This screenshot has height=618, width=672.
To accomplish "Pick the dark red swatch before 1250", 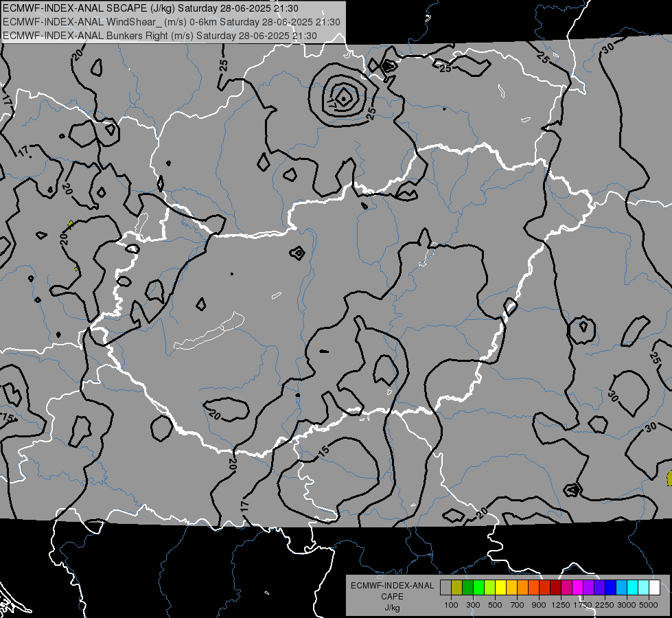I will point(556,587).
